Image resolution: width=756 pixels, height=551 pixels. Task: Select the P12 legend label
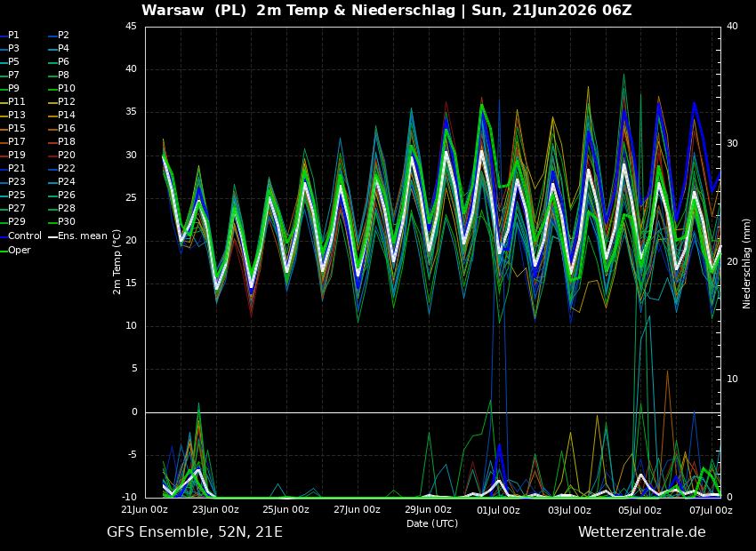point(66,101)
